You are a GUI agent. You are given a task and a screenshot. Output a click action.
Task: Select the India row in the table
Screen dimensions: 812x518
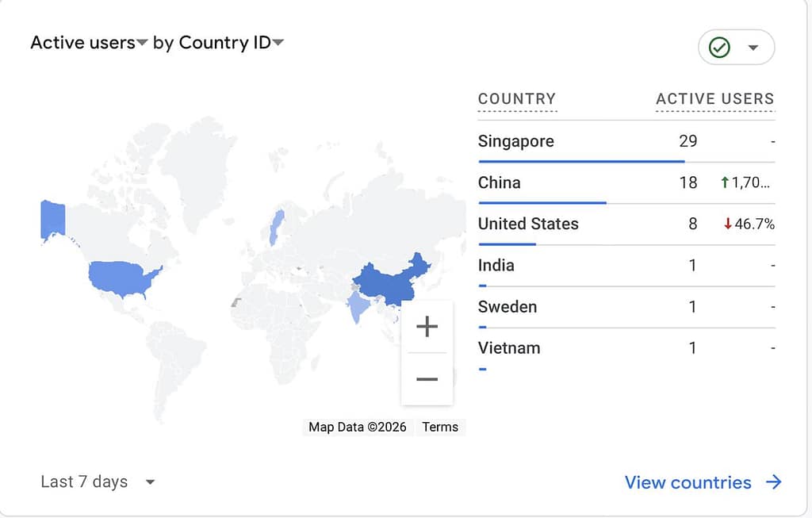[x=496, y=265]
